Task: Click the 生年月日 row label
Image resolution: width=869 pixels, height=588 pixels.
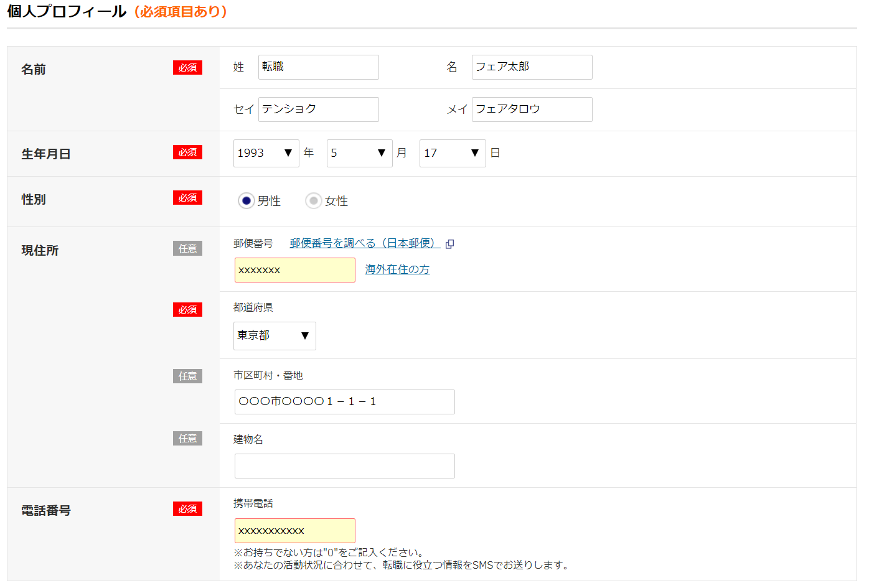Action: (46, 154)
